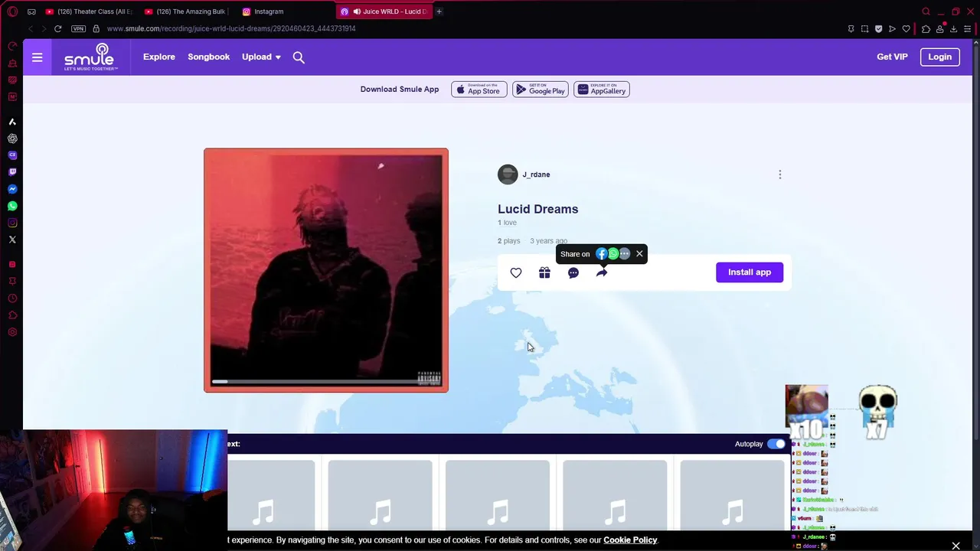Open the browser downloads icon

[953, 28]
